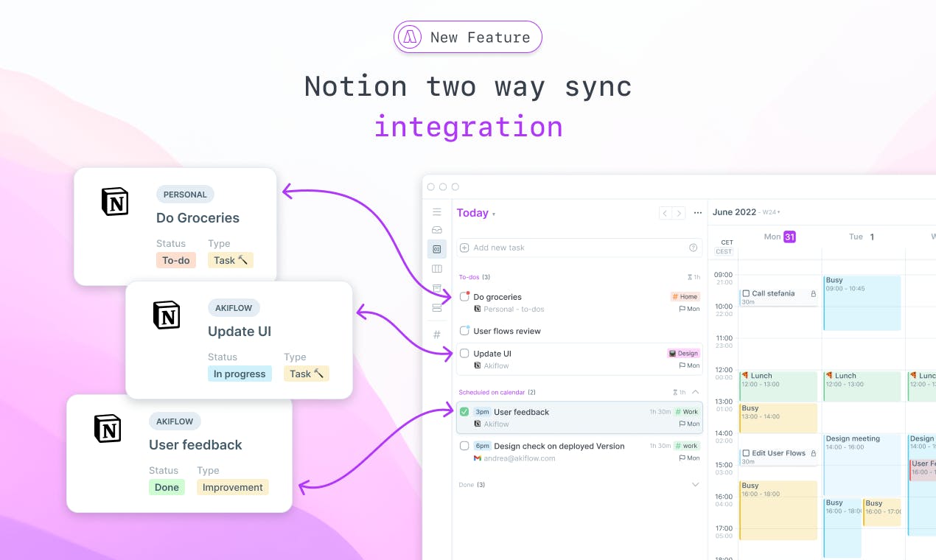Click the Notion icon under Do groceries task
936x560 pixels.
(x=478, y=309)
